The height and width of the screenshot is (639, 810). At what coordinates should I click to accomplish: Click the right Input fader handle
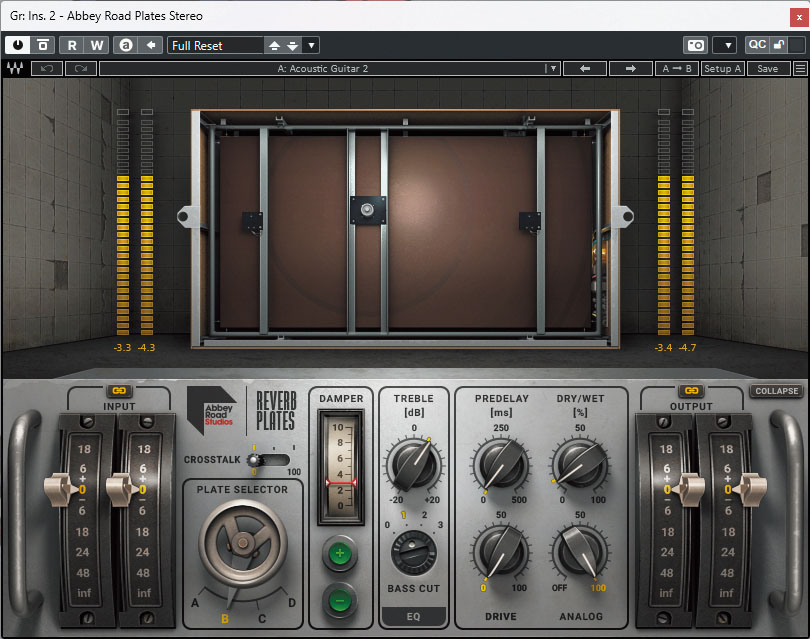click(x=123, y=489)
